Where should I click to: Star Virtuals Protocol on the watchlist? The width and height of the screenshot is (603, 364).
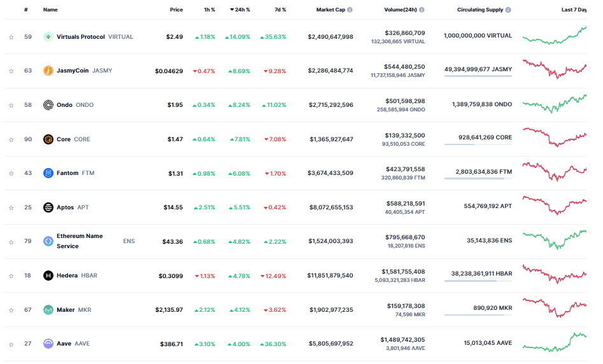11,38
